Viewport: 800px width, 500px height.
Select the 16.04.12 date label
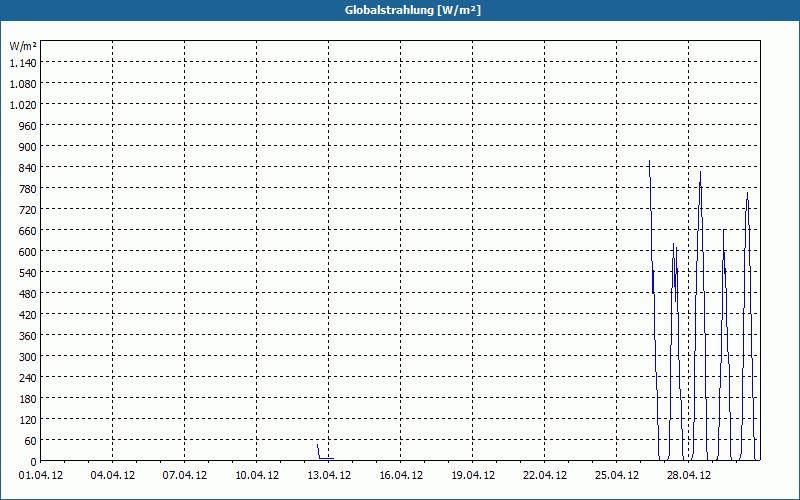click(x=401, y=476)
